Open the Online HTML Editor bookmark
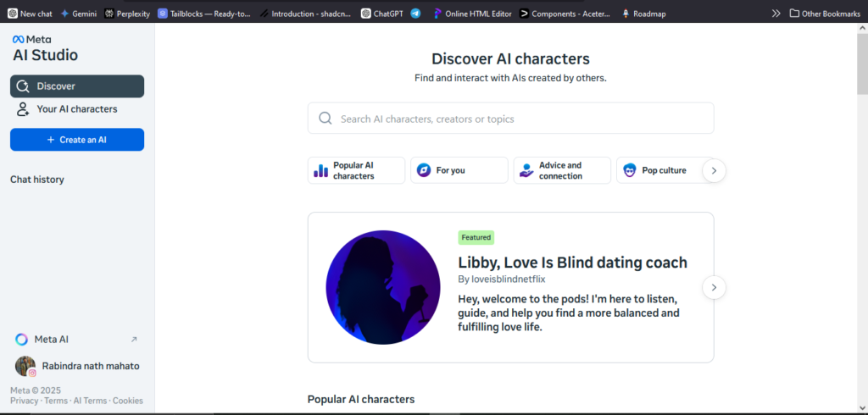 pos(472,14)
